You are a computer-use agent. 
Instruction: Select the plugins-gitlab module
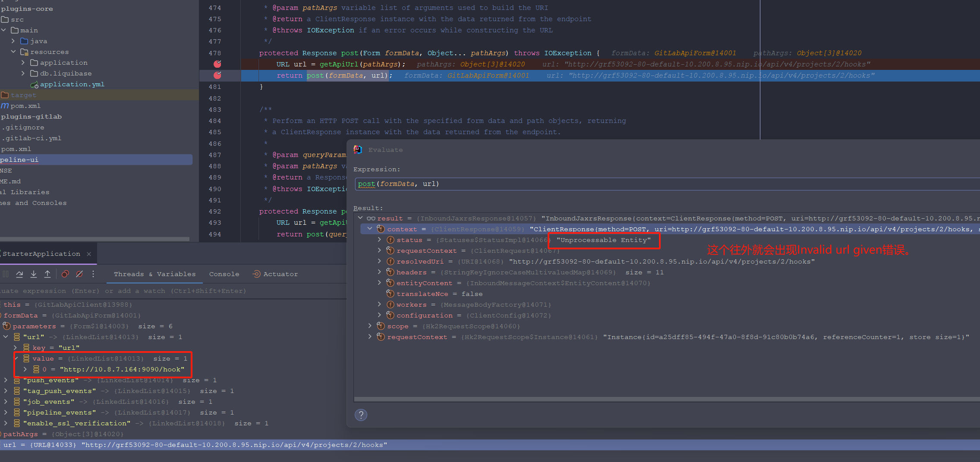[32, 116]
